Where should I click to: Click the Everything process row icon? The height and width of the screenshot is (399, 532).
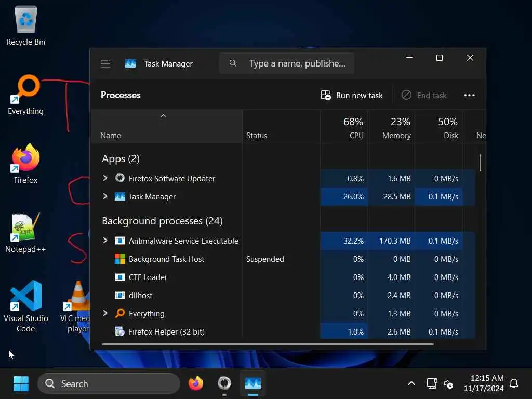coord(120,313)
